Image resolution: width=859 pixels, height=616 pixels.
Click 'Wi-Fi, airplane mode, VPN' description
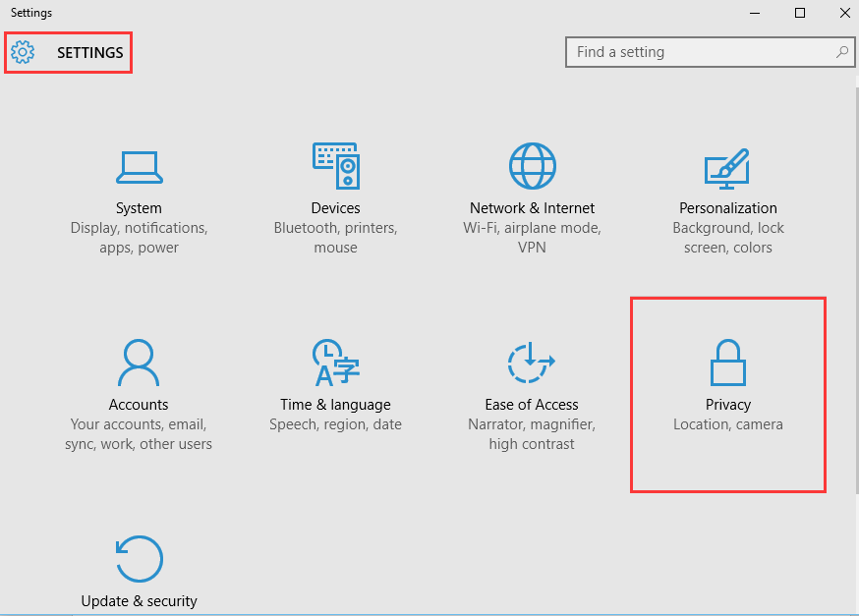coord(532,238)
